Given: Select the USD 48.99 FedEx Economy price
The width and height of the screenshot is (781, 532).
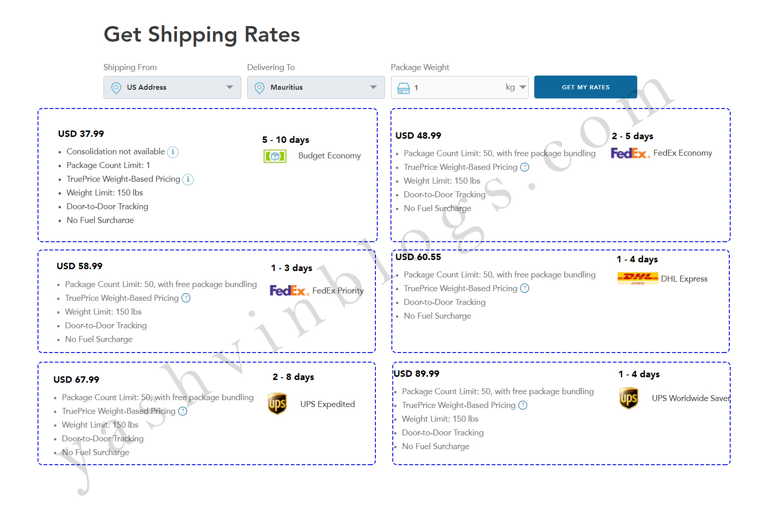Looking at the screenshot, I should [418, 136].
